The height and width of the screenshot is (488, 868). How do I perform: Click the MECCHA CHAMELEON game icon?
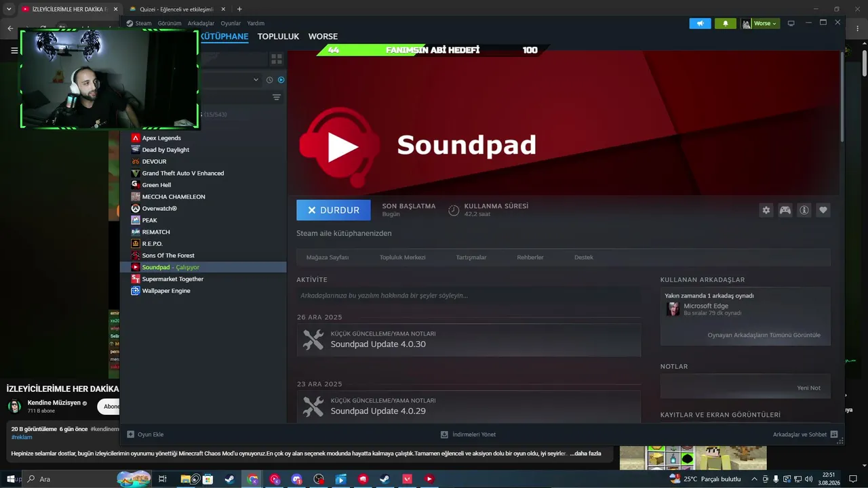(136, 197)
